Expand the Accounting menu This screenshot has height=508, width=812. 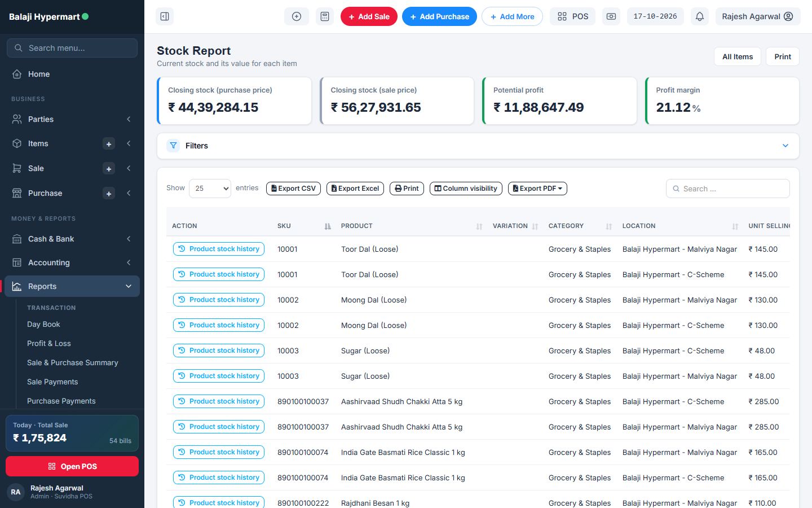[72, 262]
